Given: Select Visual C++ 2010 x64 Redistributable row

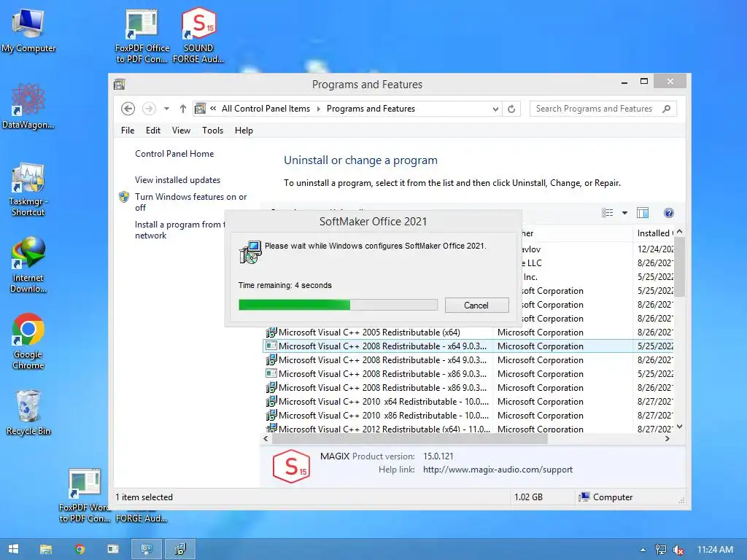Looking at the screenshot, I should [x=469, y=402].
